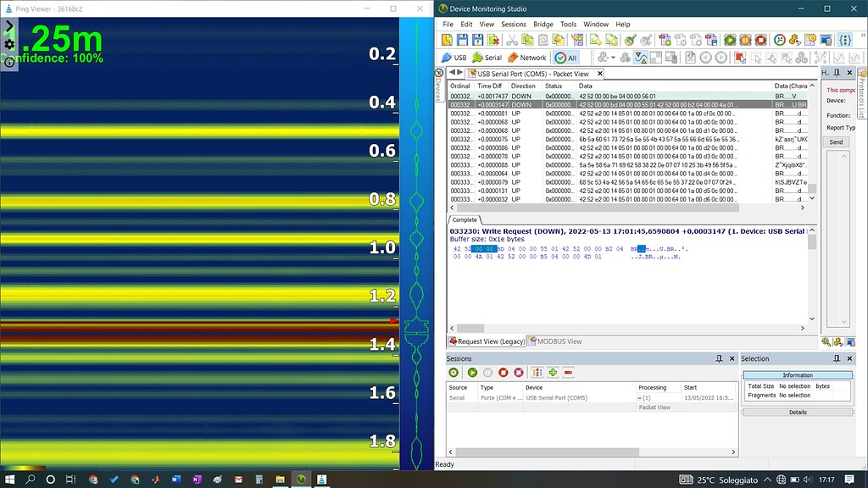
Task: Open Ping Viewer settings with the gear icon
Action: pos(8,43)
